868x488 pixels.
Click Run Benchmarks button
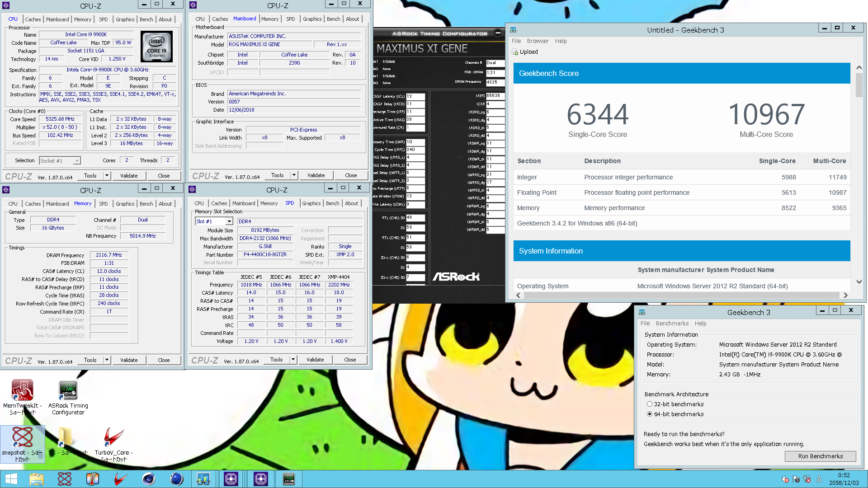[x=820, y=456]
